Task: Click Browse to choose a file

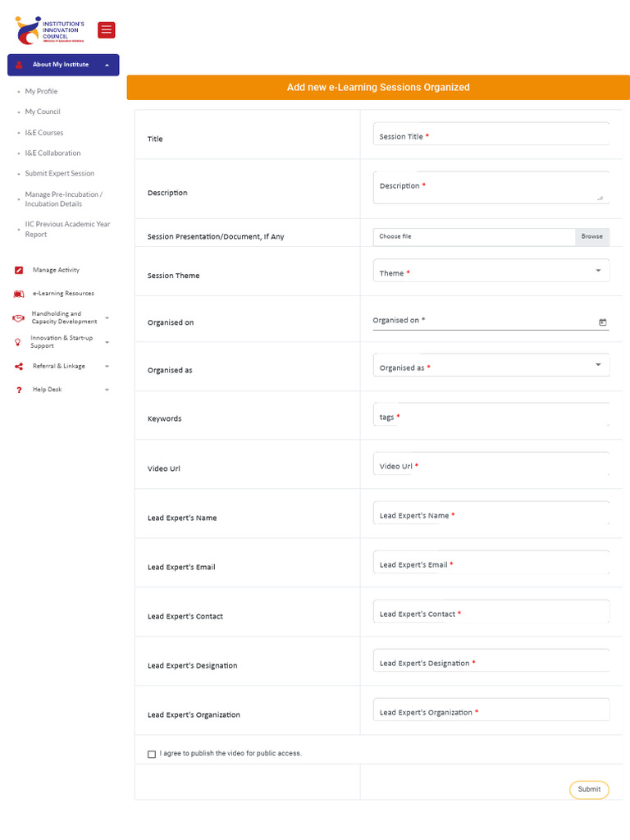Action: [x=591, y=236]
